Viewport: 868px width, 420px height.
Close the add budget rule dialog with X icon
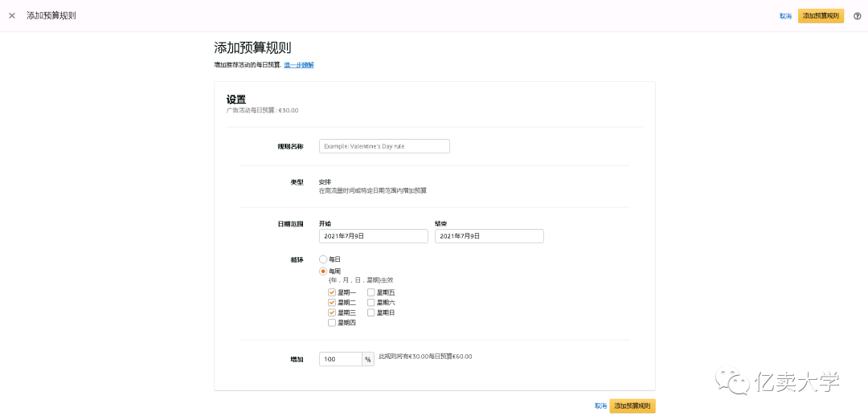tap(12, 15)
